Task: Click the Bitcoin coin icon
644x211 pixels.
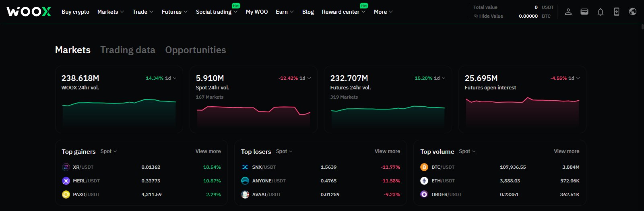Action: [x=424, y=167]
